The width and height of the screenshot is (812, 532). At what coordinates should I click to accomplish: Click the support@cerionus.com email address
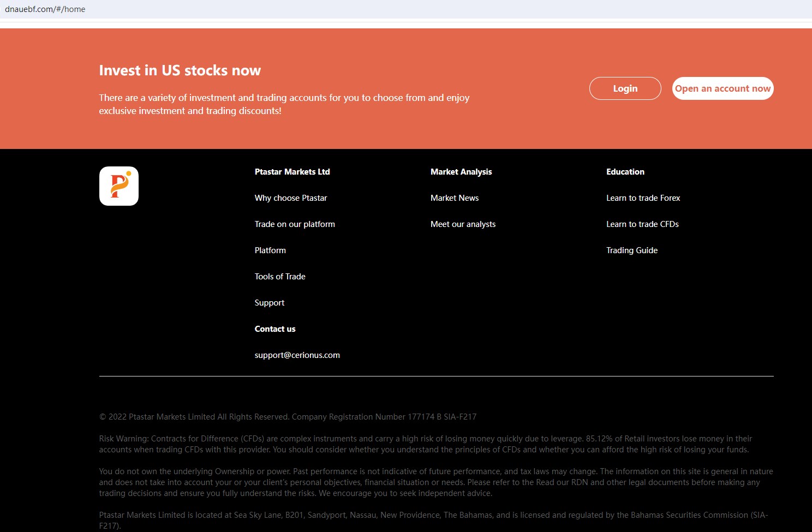pos(297,355)
